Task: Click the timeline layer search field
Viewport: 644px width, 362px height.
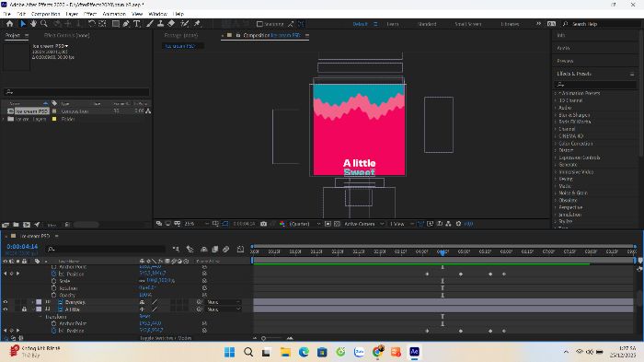Action: [x=106, y=249]
